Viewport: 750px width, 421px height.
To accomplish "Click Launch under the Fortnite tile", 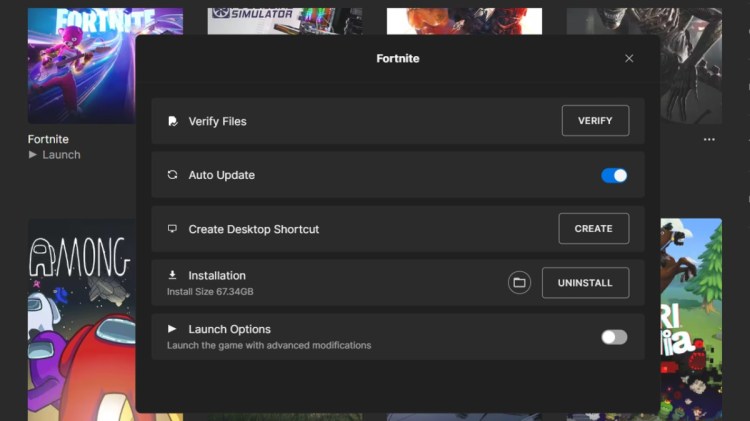I will (x=61, y=155).
